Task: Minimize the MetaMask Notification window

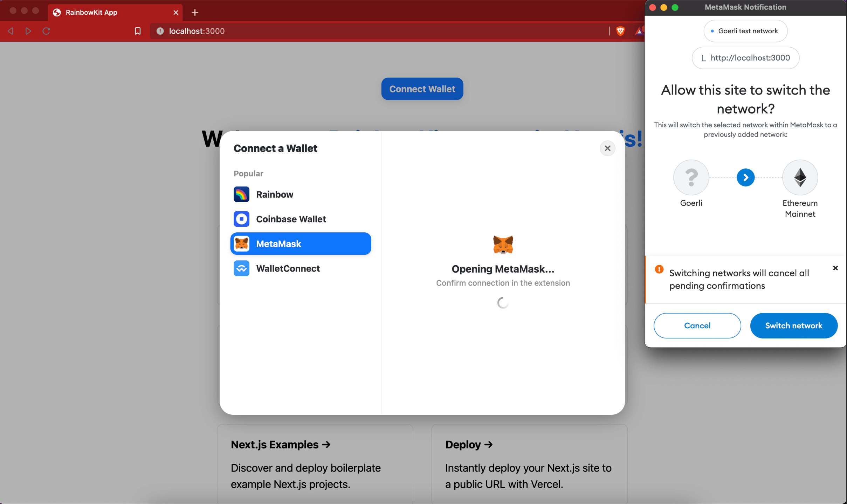Action: 663,7
